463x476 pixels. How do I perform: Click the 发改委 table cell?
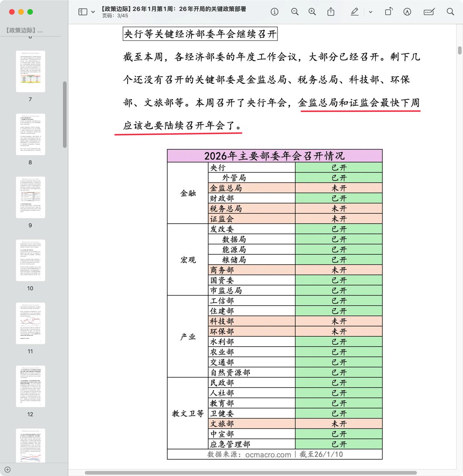point(252,229)
